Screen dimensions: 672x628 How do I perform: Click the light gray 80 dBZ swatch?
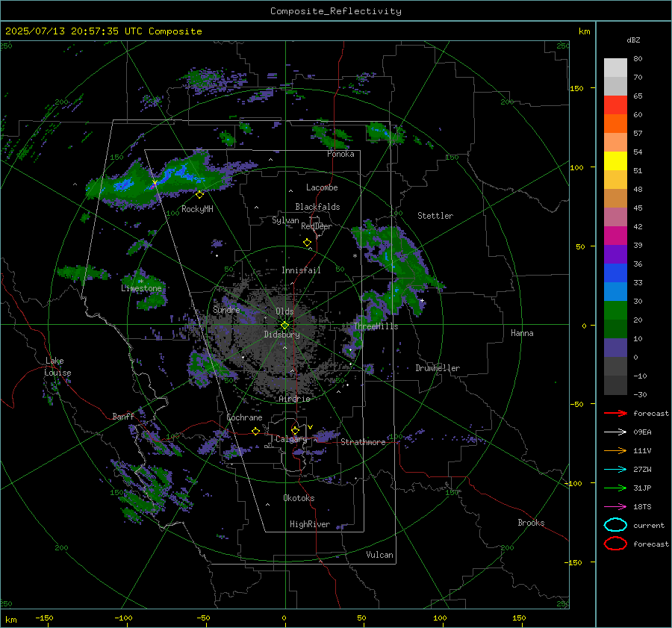coord(615,68)
